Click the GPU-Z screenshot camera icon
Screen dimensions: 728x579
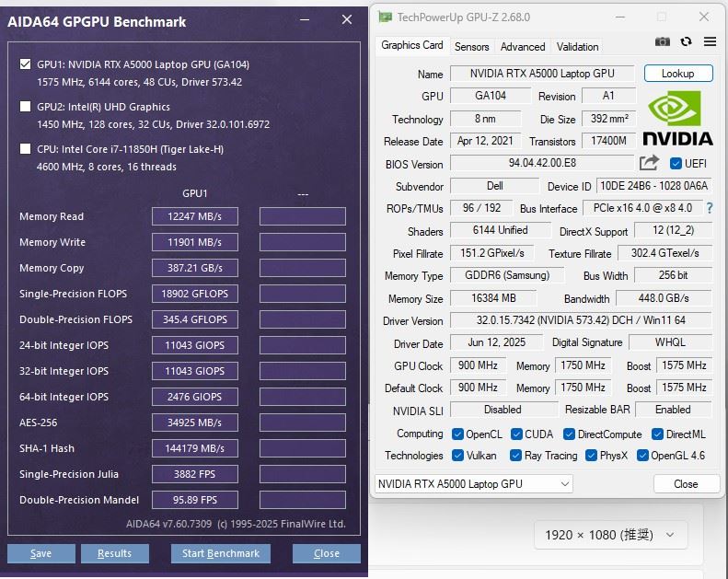(x=663, y=42)
